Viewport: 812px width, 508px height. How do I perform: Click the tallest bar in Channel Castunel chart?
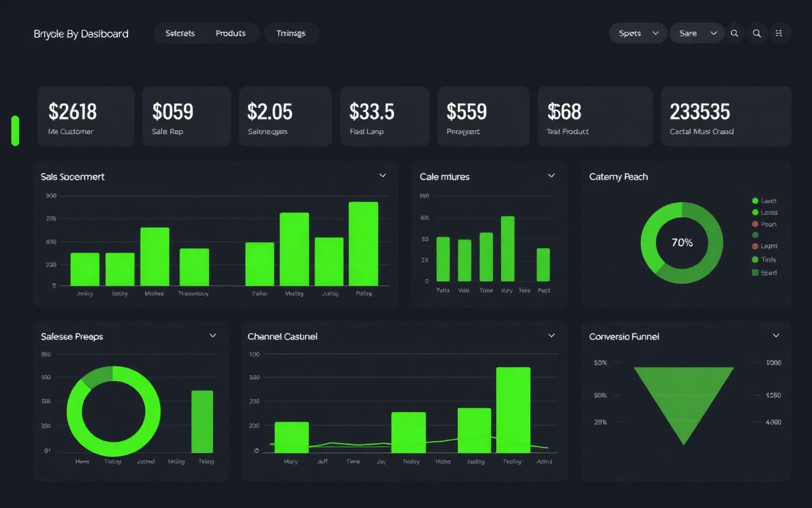(x=513, y=410)
